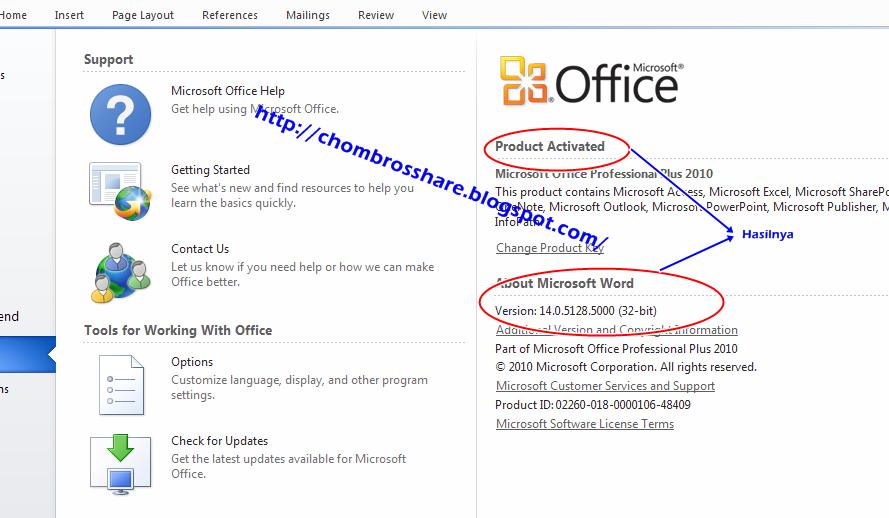889x518 pixels.
Task: Open the Options checklist icon
Action: [x=121, y=385]
